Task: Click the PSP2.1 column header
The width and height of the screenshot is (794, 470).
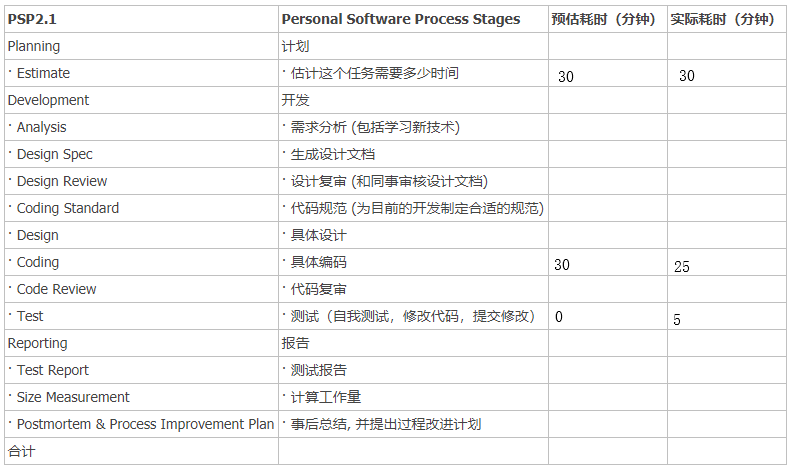Action: tap(31, 19)
